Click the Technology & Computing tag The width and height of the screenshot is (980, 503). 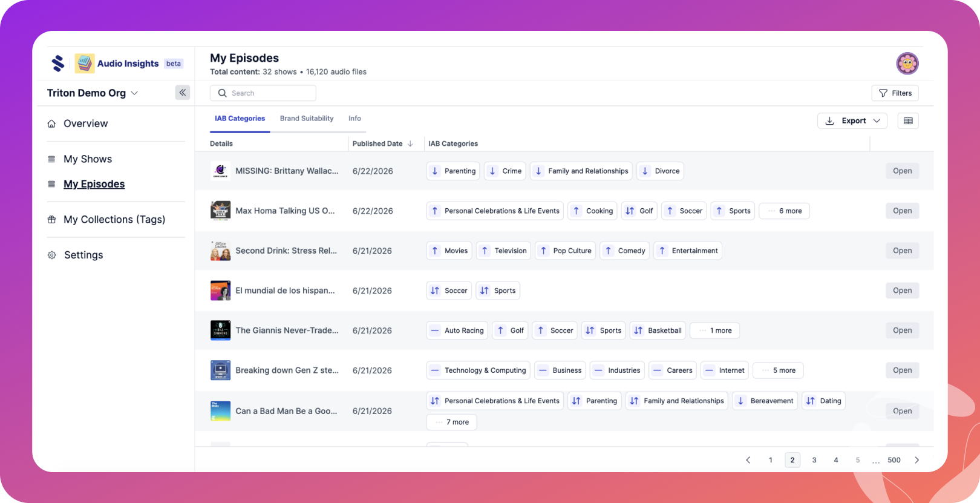tap(479, 370)
